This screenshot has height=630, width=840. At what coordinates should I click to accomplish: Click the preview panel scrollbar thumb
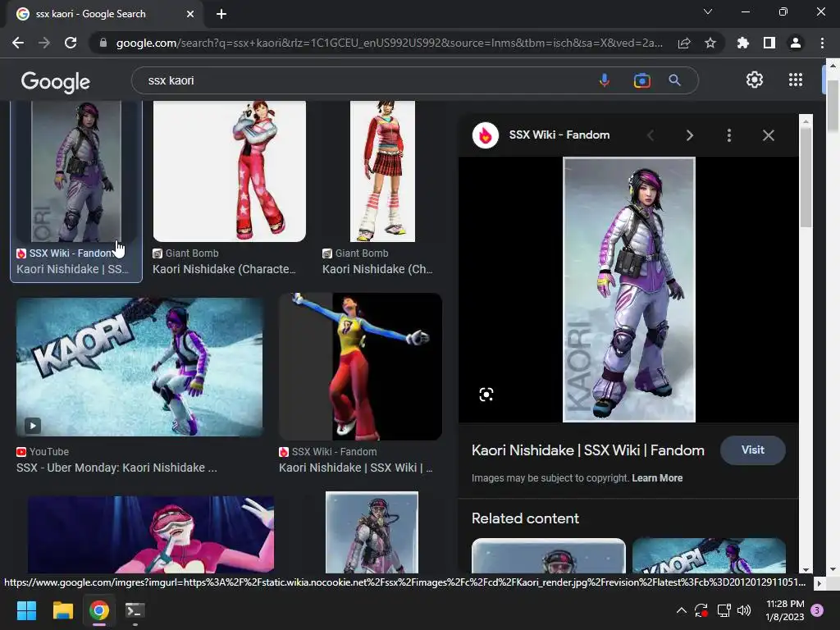[x=806, y=177]
